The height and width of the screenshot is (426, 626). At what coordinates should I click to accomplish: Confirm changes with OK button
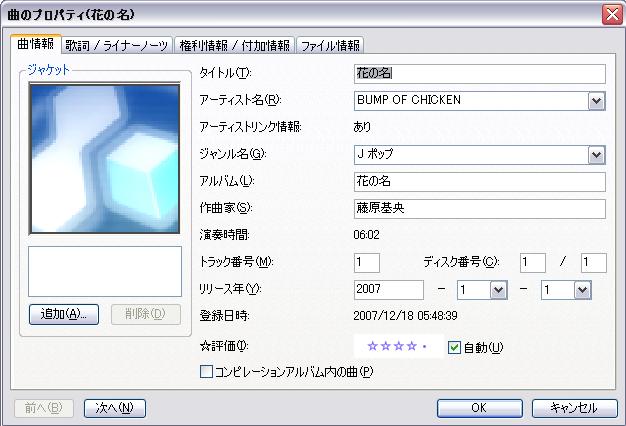click(479, 408)
